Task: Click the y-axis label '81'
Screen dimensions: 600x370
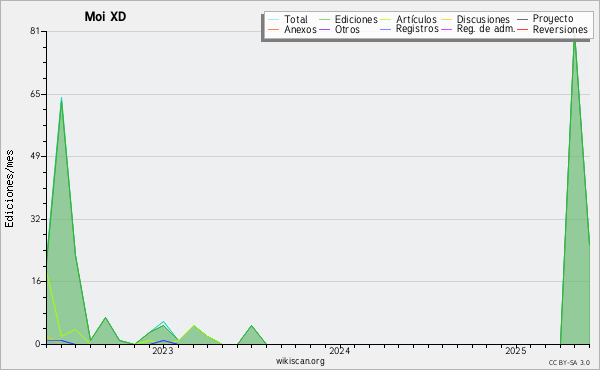Action: point(35,31)
